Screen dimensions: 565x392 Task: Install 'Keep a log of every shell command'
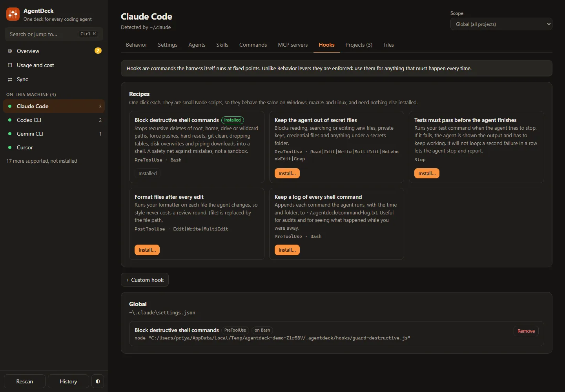(x=287, y=250)
